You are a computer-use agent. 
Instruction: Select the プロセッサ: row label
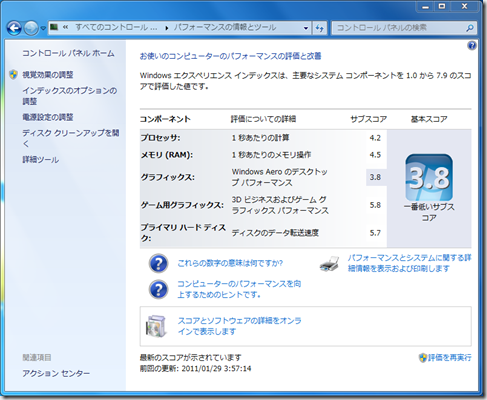click(160, 138)
